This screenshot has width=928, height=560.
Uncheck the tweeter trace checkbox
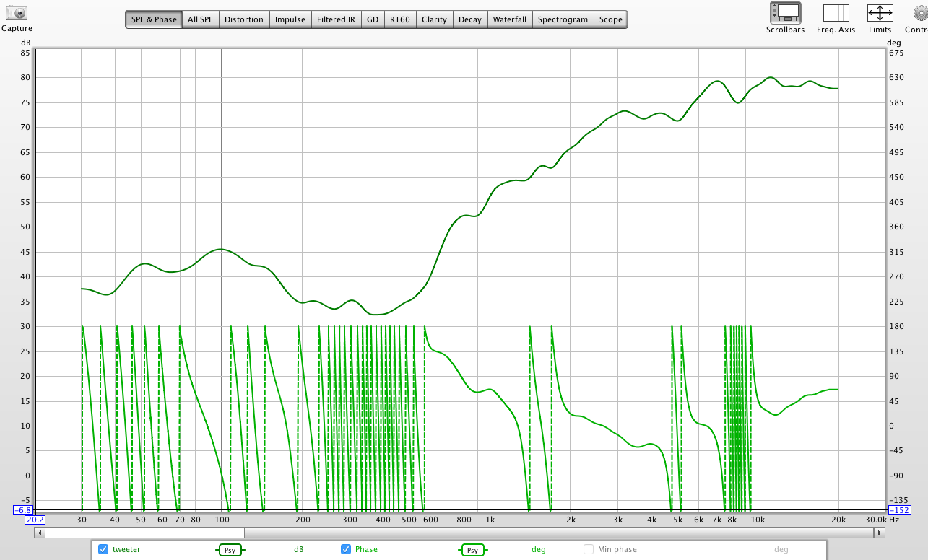103,549
